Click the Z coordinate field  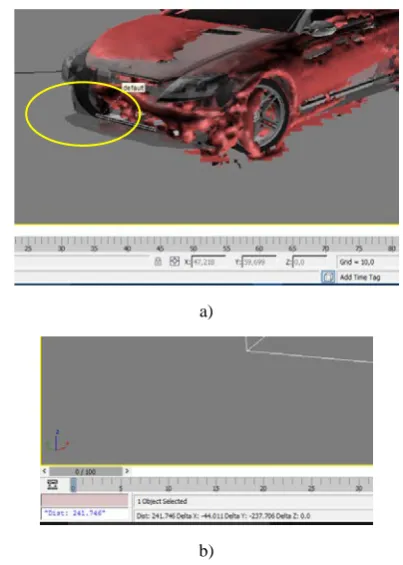click(x=309, y=262)
